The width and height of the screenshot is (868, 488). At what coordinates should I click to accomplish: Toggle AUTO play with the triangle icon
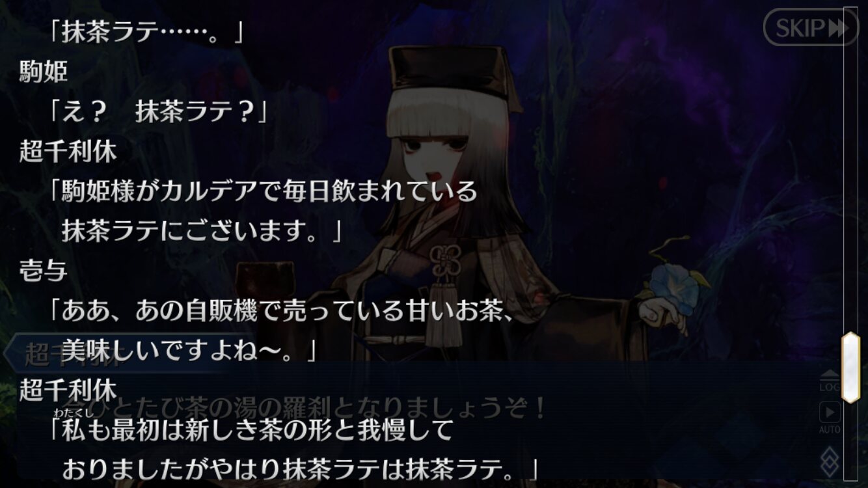830,417
